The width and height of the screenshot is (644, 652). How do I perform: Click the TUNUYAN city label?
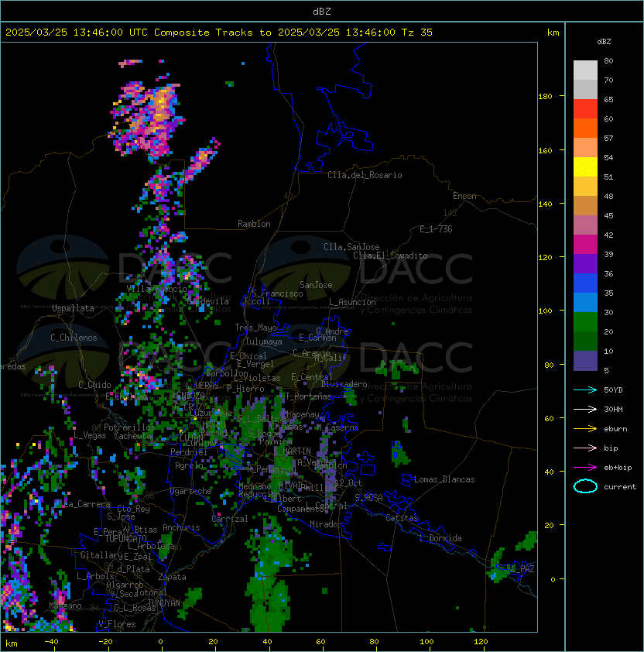pos(164,603)
